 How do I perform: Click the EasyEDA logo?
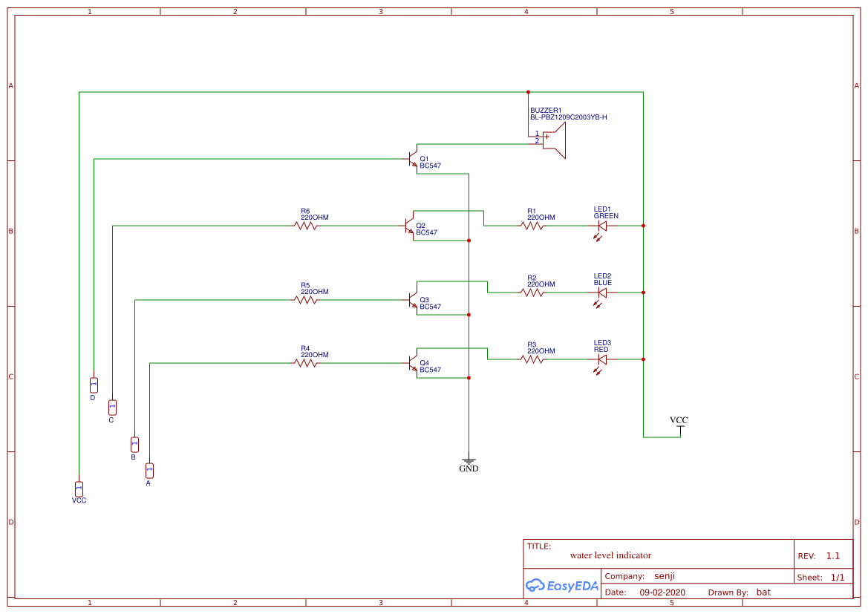(x=562, y=586)
